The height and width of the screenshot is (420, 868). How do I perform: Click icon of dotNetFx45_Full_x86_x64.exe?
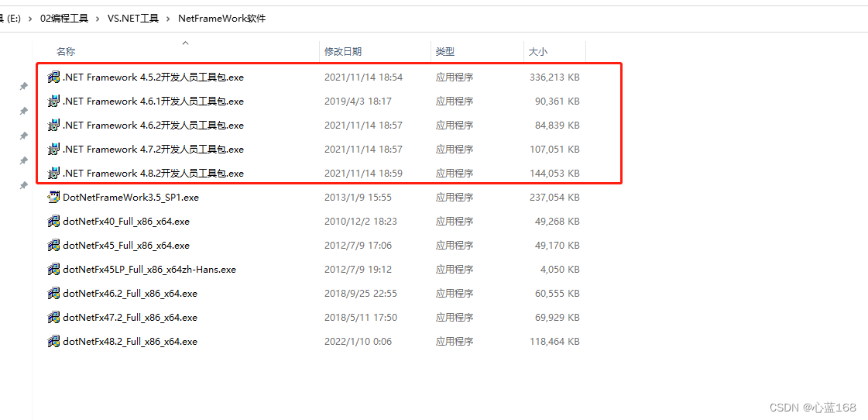[x=53, y=246]
